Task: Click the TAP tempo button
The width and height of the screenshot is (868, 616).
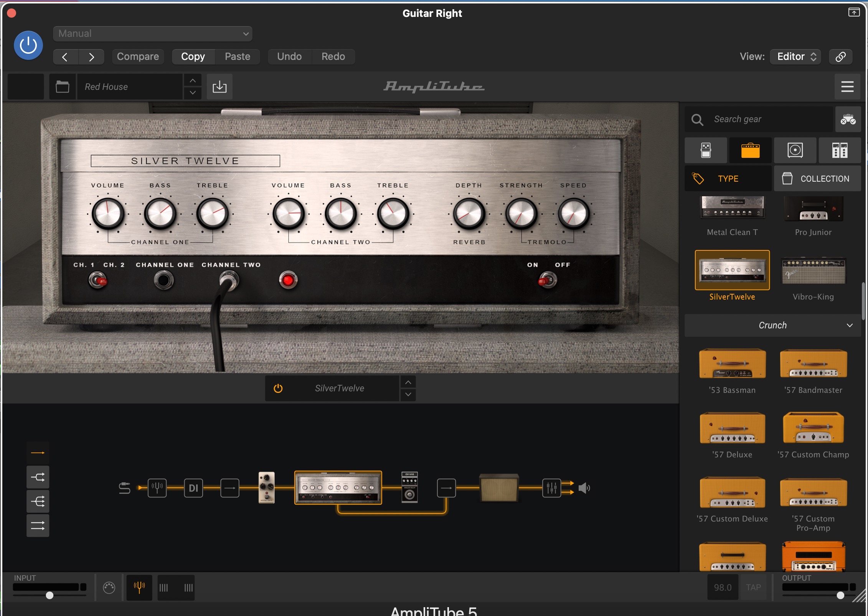Action: coord(753,588)
